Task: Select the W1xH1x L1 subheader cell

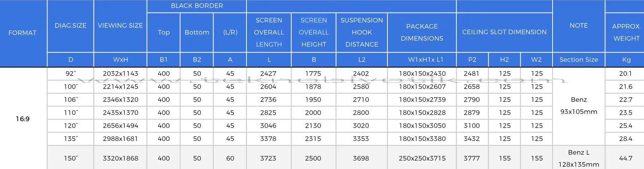Action: coord(422,60)
